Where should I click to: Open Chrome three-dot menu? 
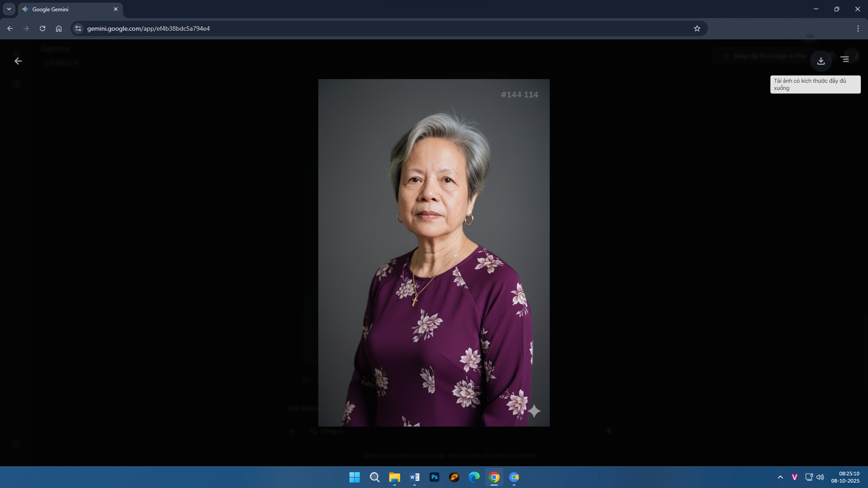click(858, 28)
